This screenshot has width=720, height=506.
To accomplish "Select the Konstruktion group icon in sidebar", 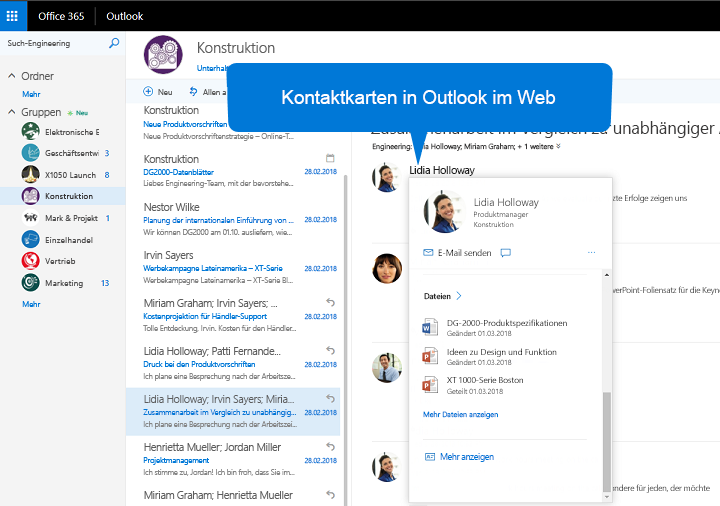I will pyautogui.click(x=30, y=196).
